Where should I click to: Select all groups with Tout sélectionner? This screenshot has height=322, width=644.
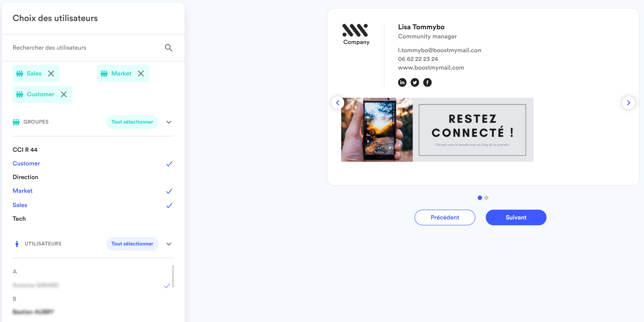click(x=132, y=122)
